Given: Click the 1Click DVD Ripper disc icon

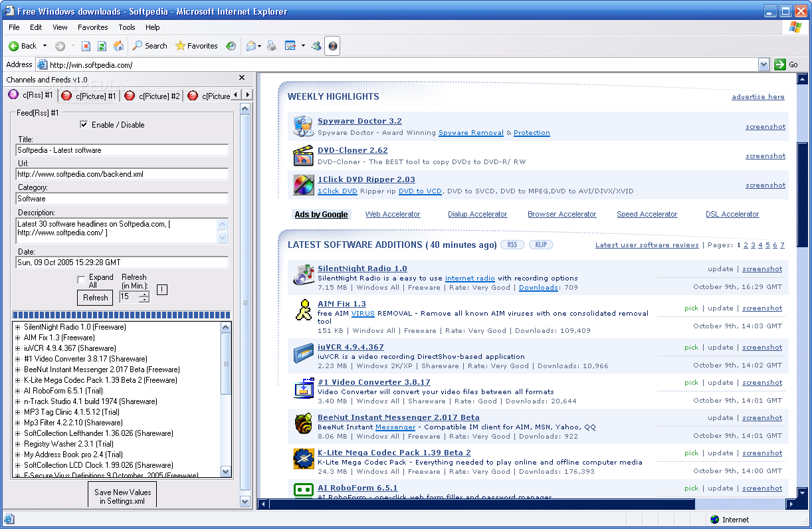Looking at the screenshot, I should click(303, 185).
